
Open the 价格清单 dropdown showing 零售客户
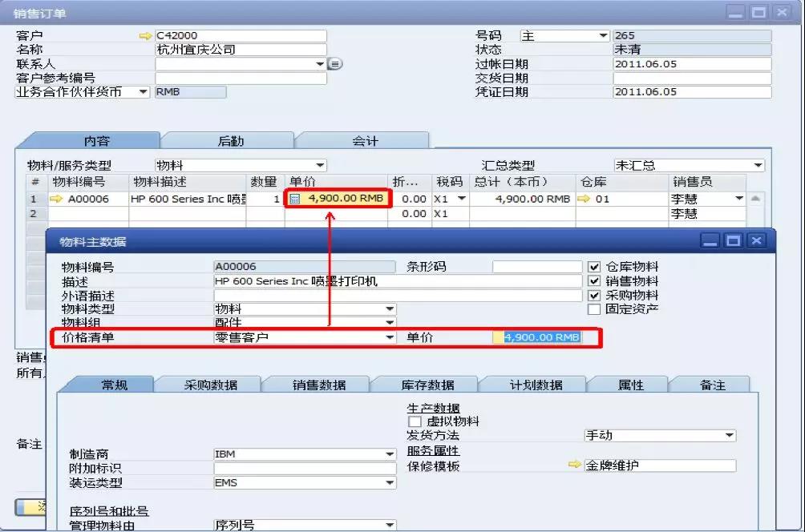pos(388,337)
